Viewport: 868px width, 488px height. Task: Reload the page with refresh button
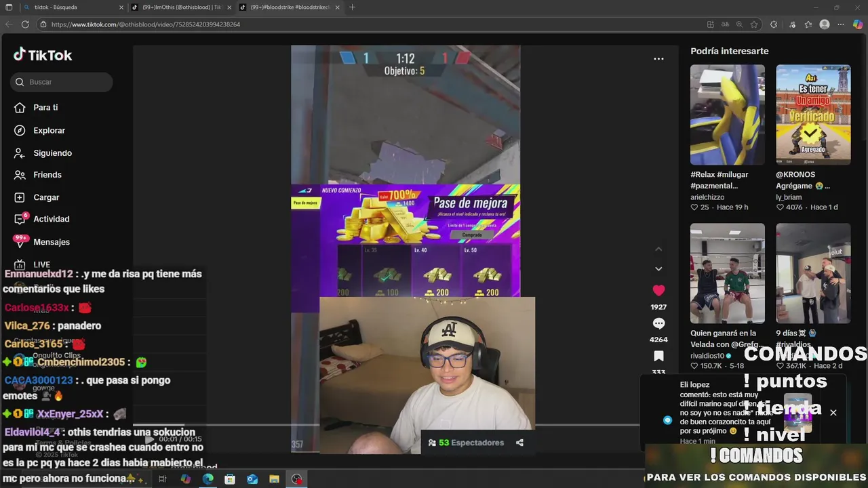coord(25,24)
